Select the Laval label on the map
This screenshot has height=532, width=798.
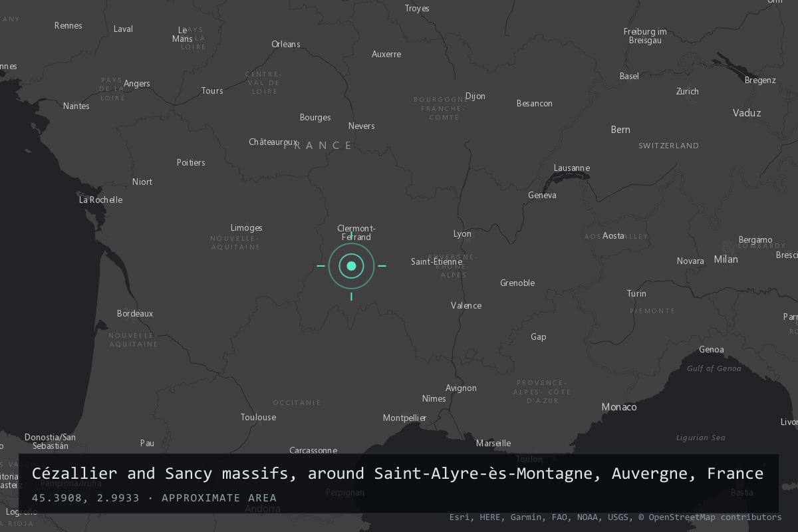124,29
